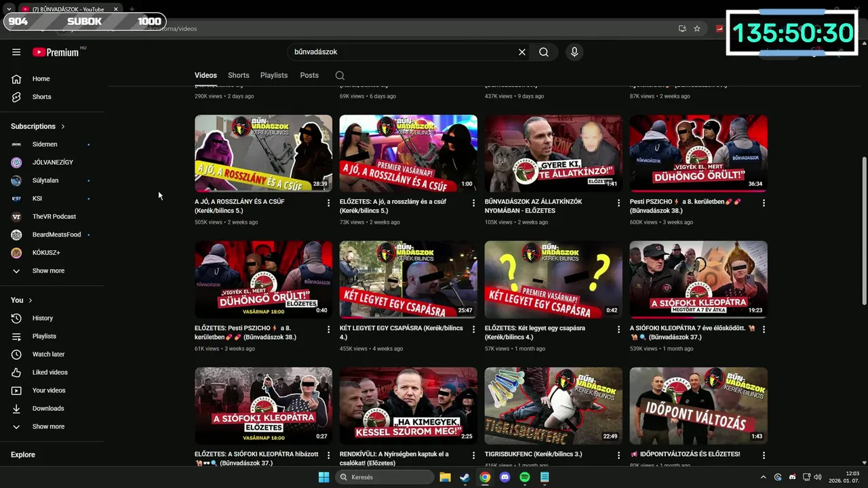This screenshot has width=868, height=488.
Task: Open options for A SIÓFOKI KLEOPÁTRA 7 éve video
Action: (x=764, y=329)
